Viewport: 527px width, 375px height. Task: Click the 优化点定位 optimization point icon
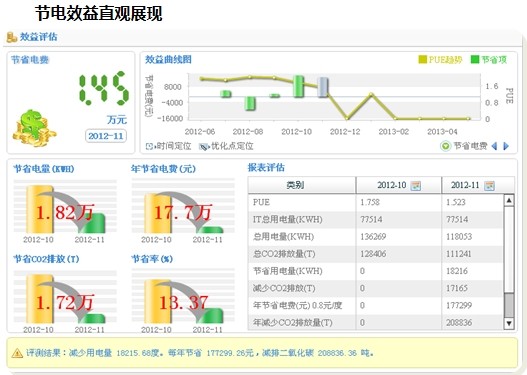tap(204, 147)
